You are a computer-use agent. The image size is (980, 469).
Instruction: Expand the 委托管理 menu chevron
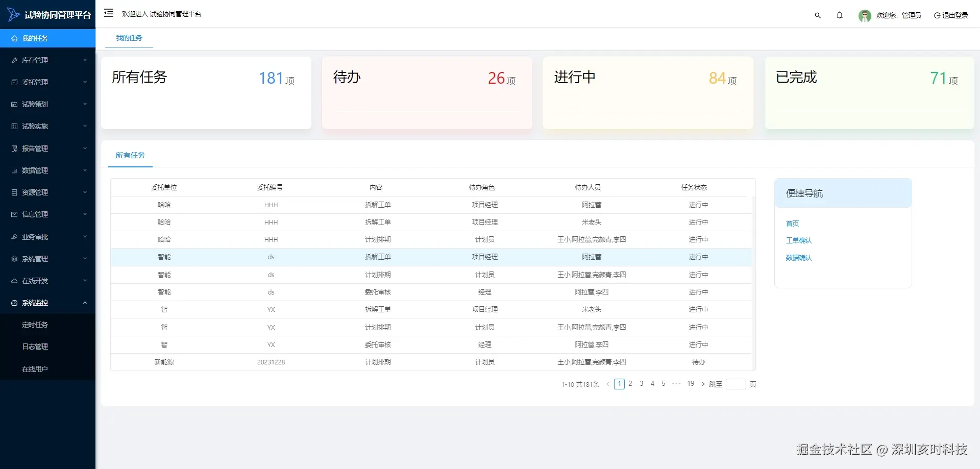click(85, 82)
